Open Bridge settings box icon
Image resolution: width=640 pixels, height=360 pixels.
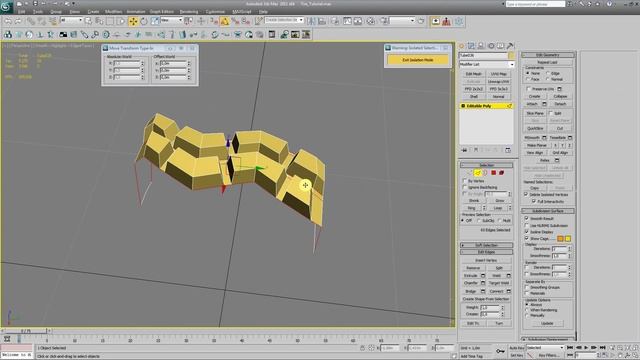483,291
